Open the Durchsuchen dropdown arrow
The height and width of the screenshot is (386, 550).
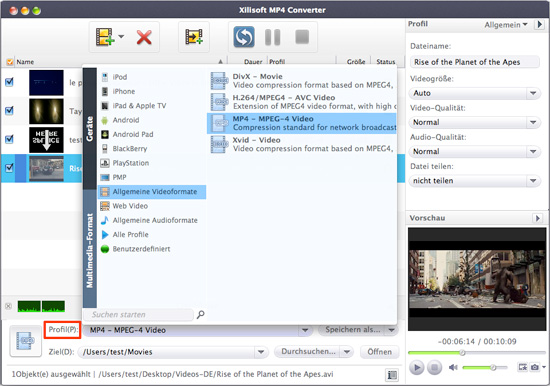click(x=347, y=352)
